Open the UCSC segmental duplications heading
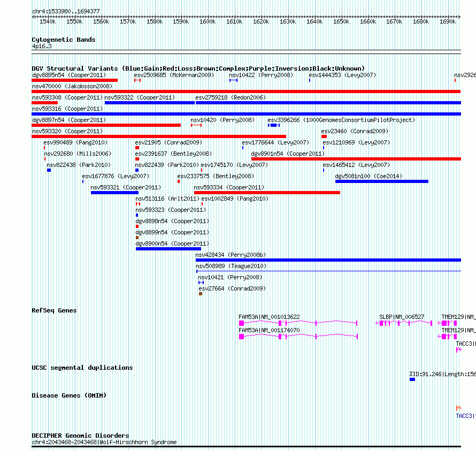Viewport: 476px width, 450px height. click(x=82, y=368)
